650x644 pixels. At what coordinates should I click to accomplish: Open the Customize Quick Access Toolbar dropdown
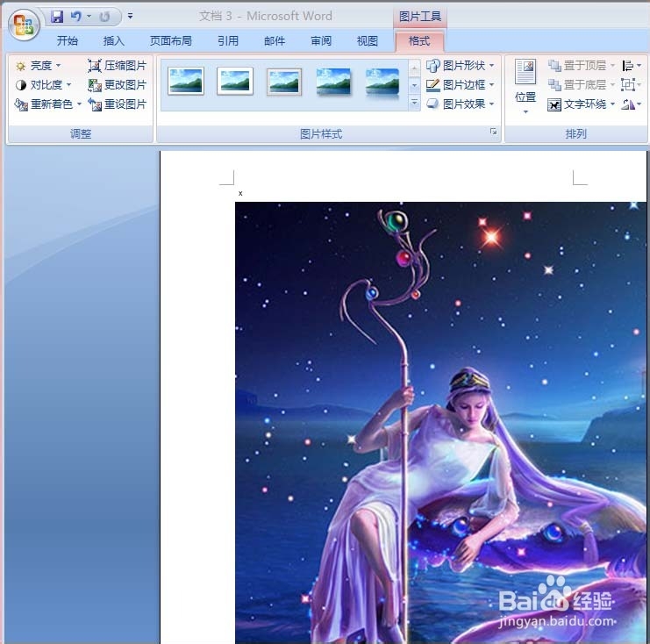[x=130, y=16]
